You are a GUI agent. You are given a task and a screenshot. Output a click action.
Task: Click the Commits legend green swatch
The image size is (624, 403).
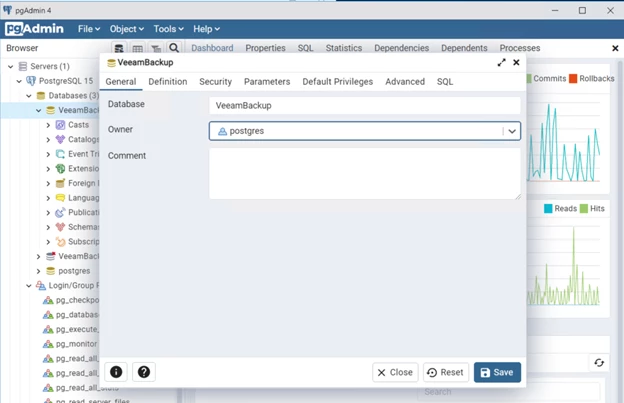[529, 78]
